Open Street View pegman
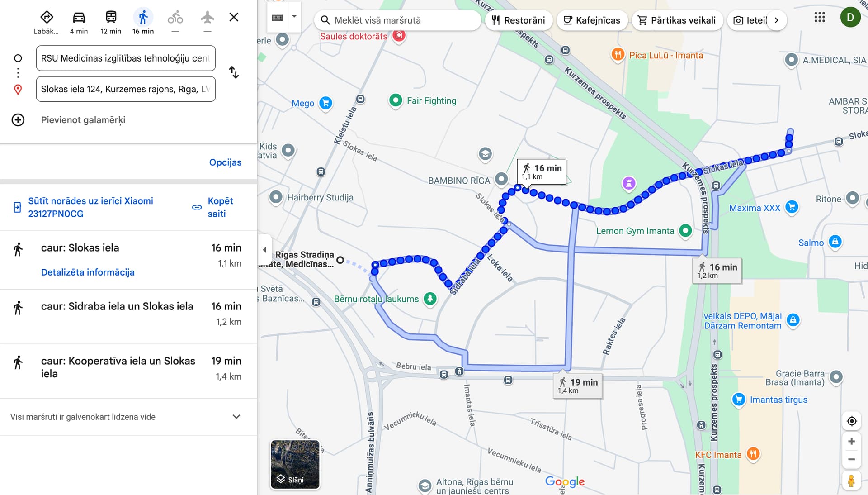The height and width of the screenshot is (495, 868). 852,481
